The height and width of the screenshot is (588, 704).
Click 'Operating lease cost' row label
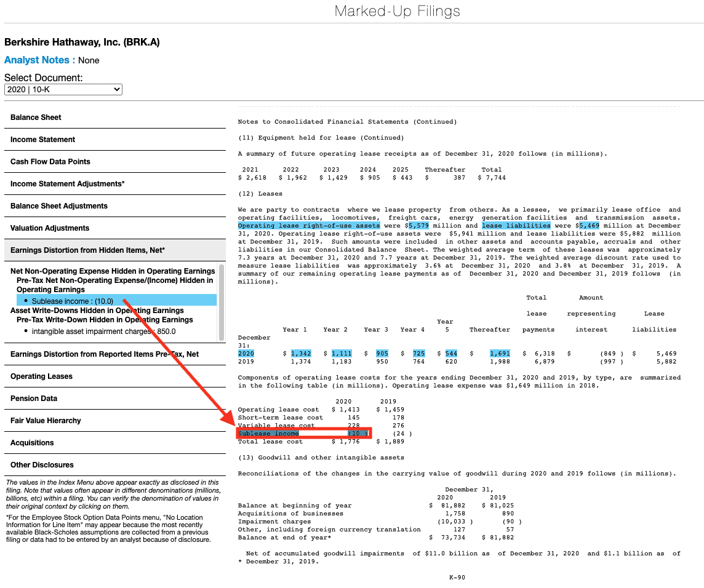point(278,410)
